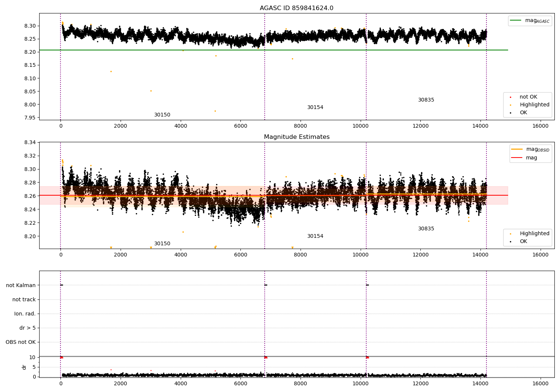Screen dimensions: 560x392
Task: Click the orange outlier point near magnitude 8.125
Action: pyautogui.click(x=111, y=71)
